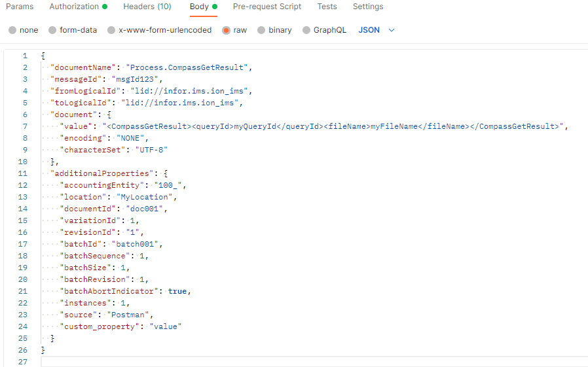The width and height of the screenshot is (588, 367).
Task: Click the chevron beside JSON
Action: tap(392, 30)
